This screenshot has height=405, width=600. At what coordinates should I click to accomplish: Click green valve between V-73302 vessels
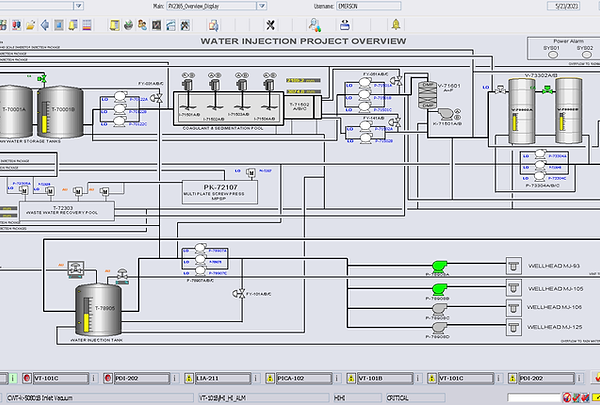547,90
